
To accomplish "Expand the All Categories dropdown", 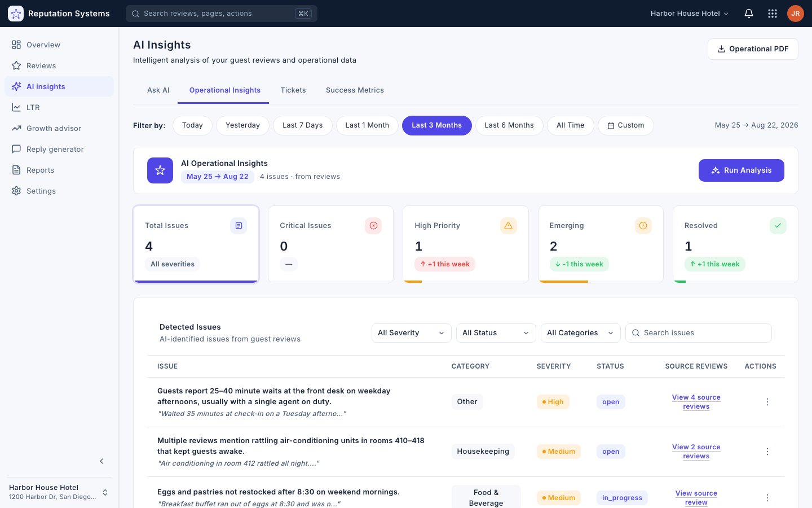I will pos(581,333).
